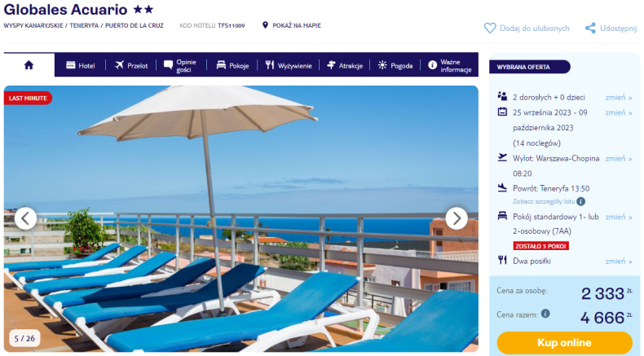Click the map pin icon

(x=265, y=25)
